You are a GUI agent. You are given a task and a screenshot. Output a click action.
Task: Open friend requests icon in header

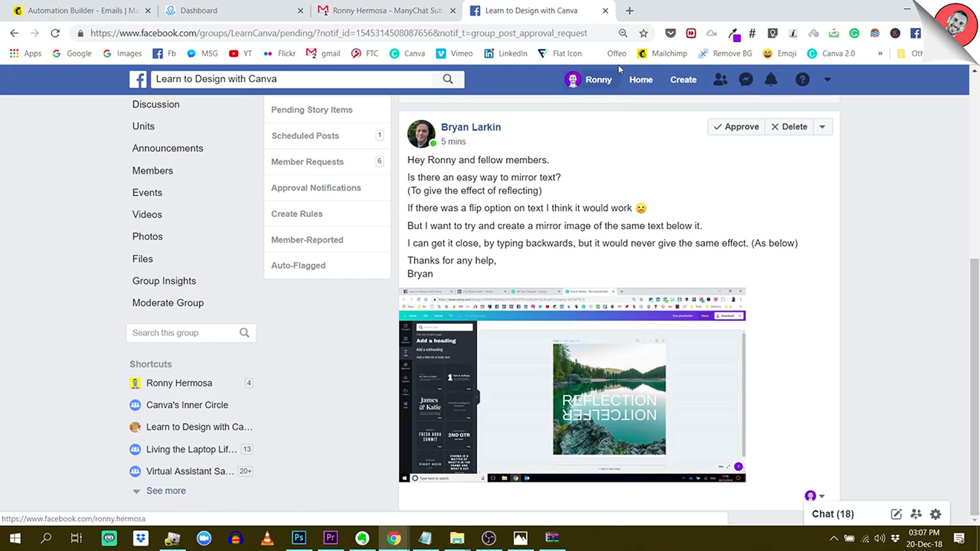720,80
